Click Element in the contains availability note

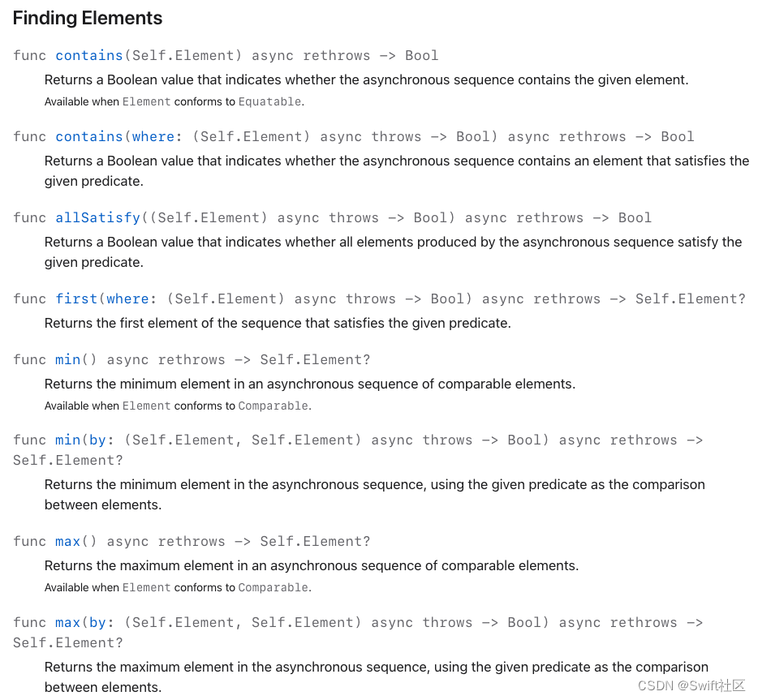(146, 102)
